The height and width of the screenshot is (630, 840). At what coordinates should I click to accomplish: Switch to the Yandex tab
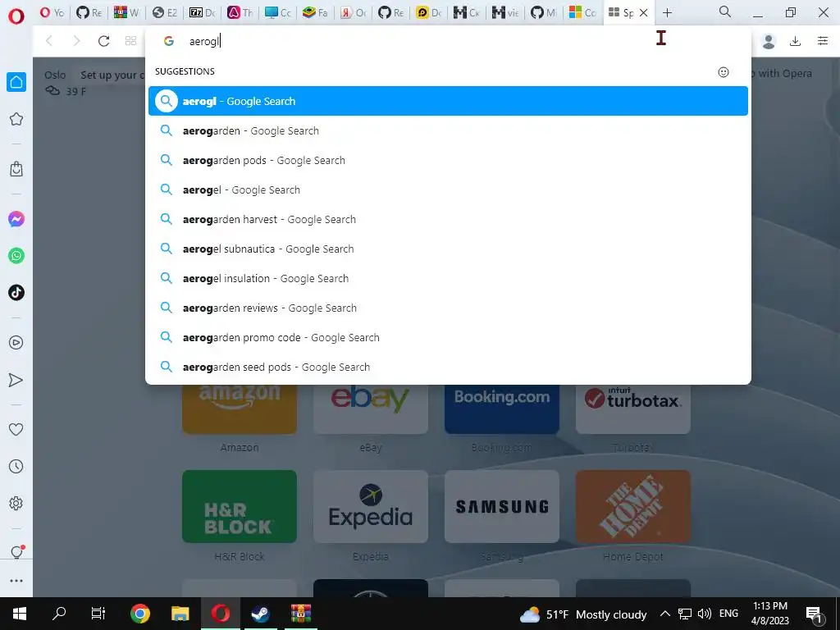pos(354,12)
